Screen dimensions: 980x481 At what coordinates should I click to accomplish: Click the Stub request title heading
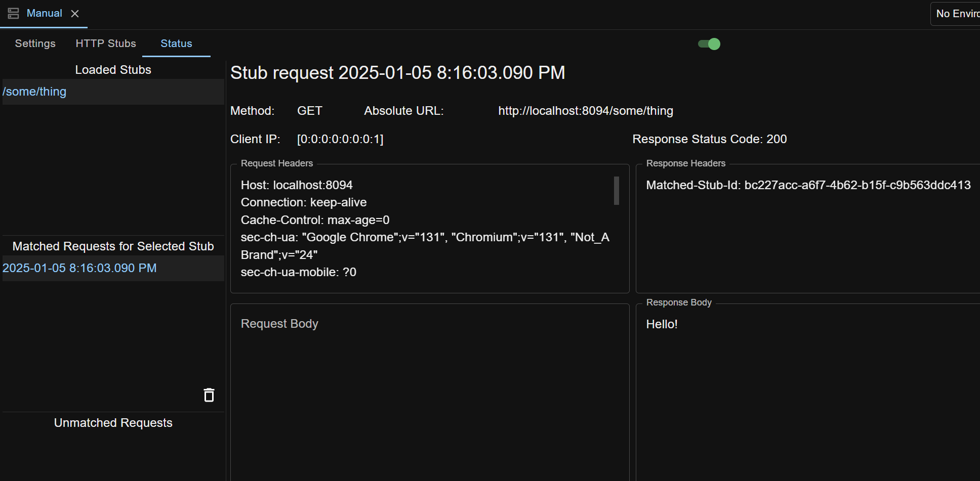[398, 73]
